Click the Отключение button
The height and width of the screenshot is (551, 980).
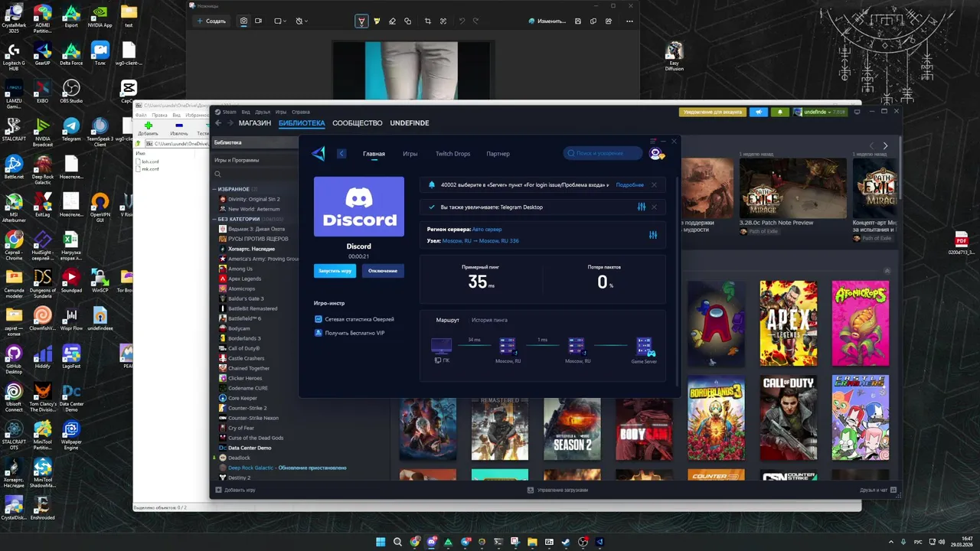(382, 271)
